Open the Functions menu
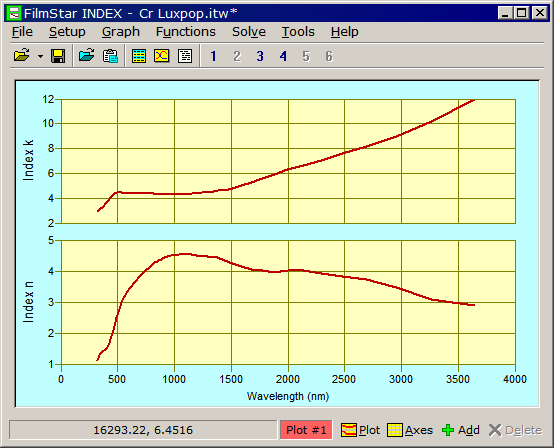The width and height of the screenshot is (554, 448). pyautogui.click(x=186, y=32)
